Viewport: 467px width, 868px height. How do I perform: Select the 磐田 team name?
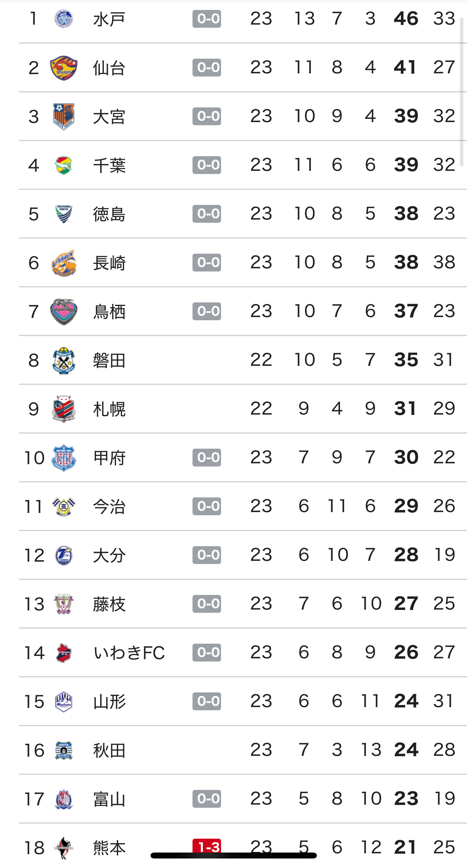109,361
